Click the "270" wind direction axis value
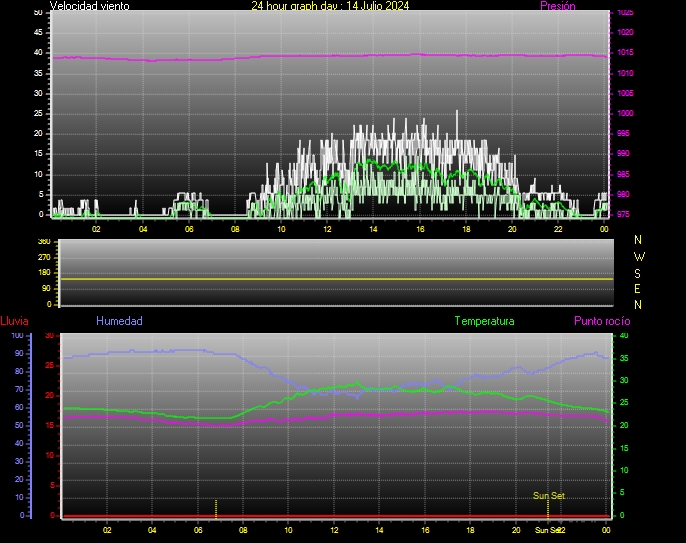This screenshot has width=686, height=543. pos(44,257)
